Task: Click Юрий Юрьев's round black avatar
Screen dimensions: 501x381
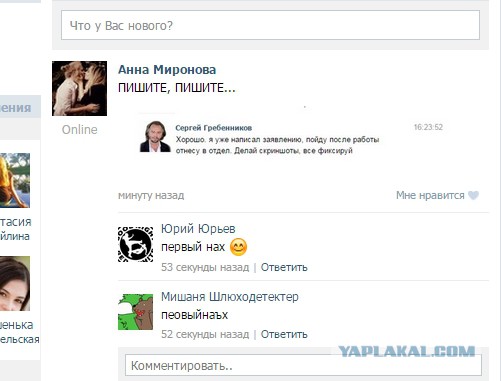Action: tap(135, 244)
